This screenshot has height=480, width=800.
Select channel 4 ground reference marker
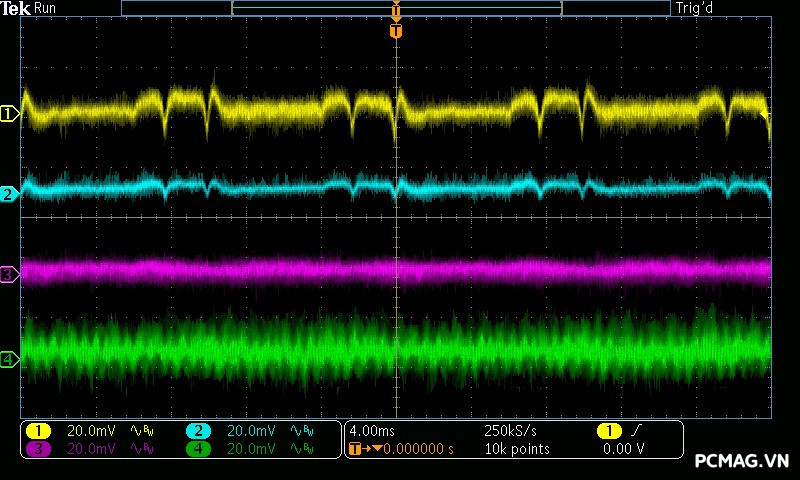[9, 359]
